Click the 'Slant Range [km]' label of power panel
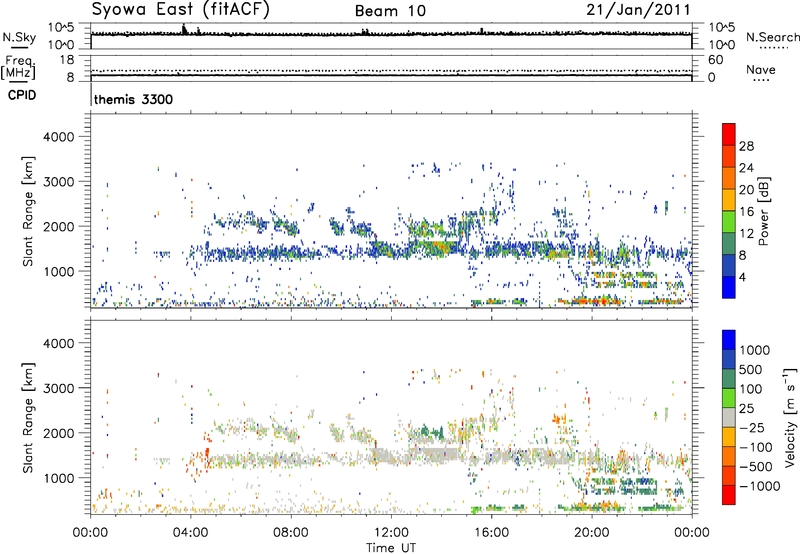Viewport: 800px width, 554px height. (x=28, y=211)
